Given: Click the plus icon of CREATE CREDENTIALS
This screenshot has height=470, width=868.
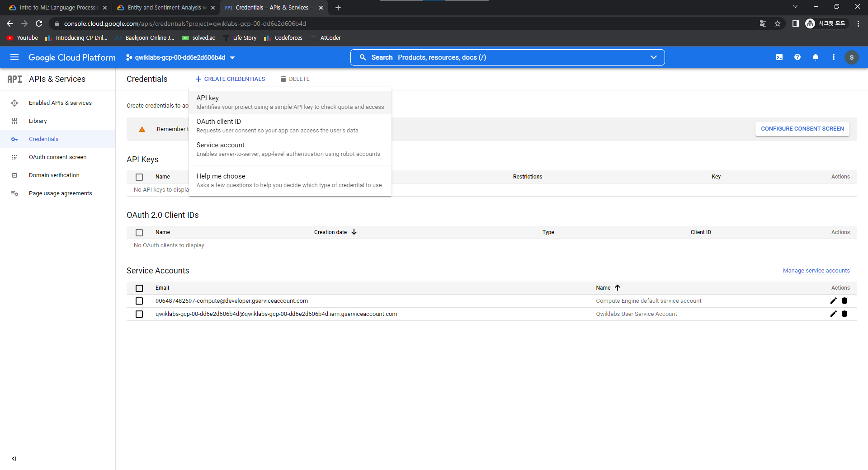Looking at the screenshot, I should [x=198, y=79].
